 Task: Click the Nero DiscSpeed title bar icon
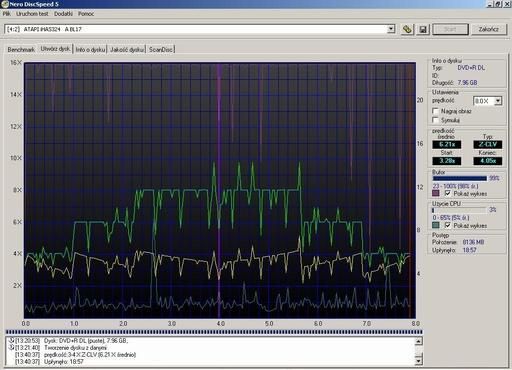[x=5, y=4]
